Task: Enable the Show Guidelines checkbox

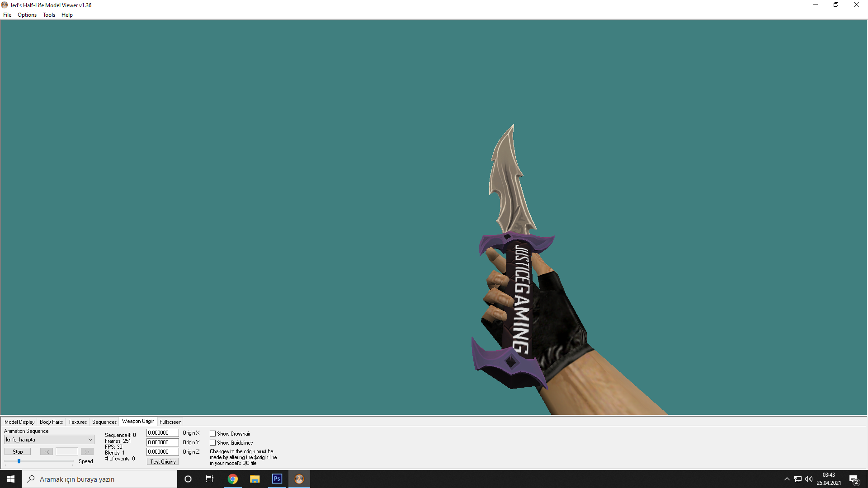Action: click(x=212, y=443)
